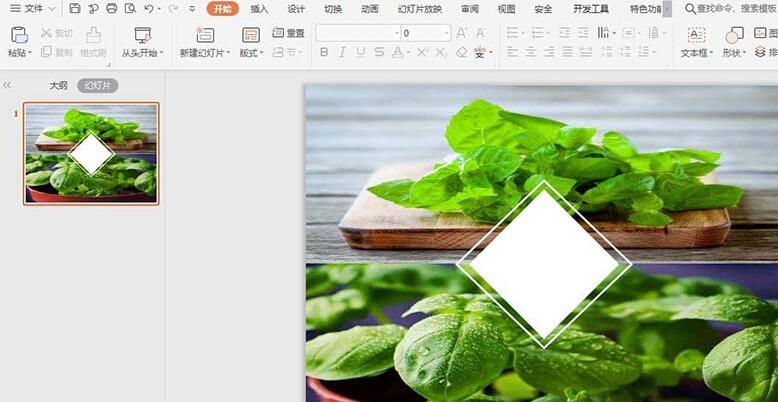This screenshot has width=778, height=402.
Task: Click the Justify paragraph icon
Action: (568, 52)
